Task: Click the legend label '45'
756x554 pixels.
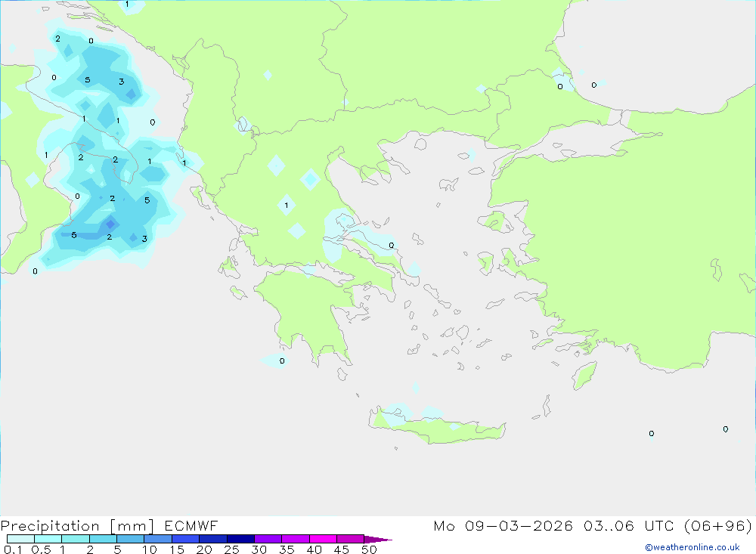Action: pos(342,549)
